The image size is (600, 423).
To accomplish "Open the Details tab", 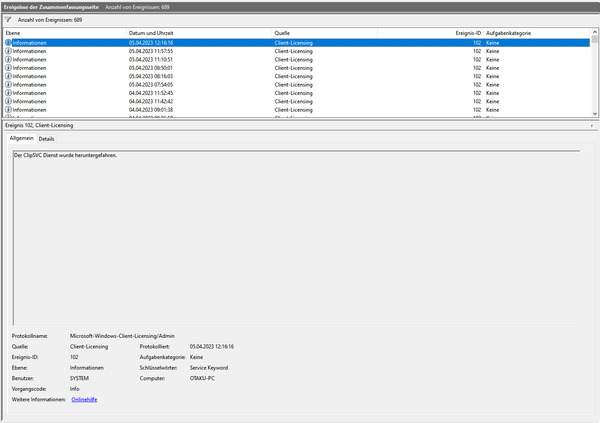I will (46, 139).
